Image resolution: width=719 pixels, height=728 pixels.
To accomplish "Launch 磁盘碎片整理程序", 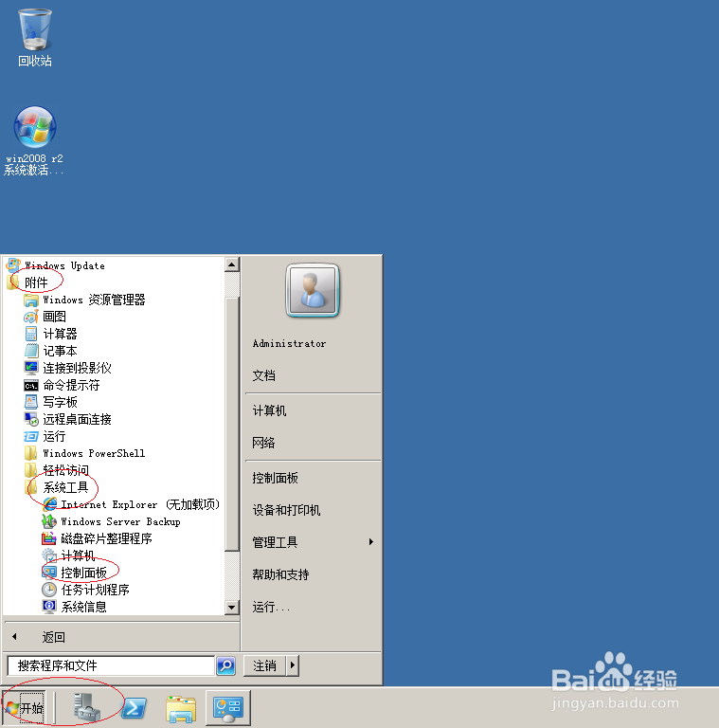I will [97, 538].
